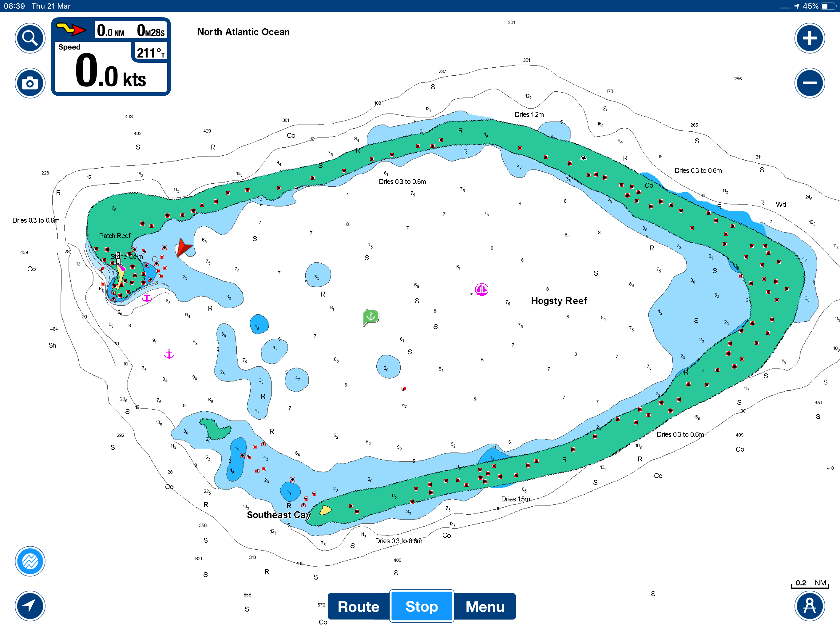Zoom out with the minus button

(809, 83)
